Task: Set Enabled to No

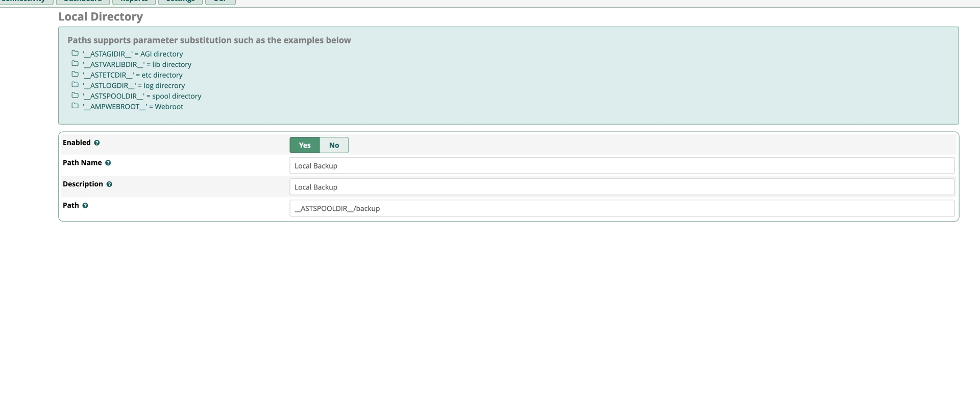Action: tap(334, 145)
